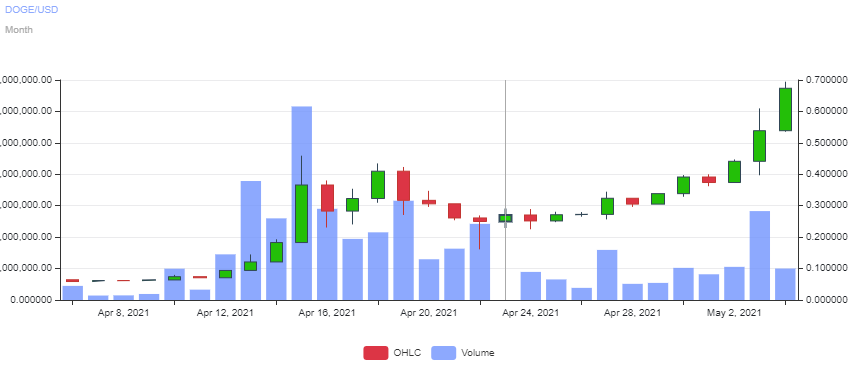Toggle the OHLC series in the legend
The width and height of the screenshot is (858, 370).
coord(392,353)
